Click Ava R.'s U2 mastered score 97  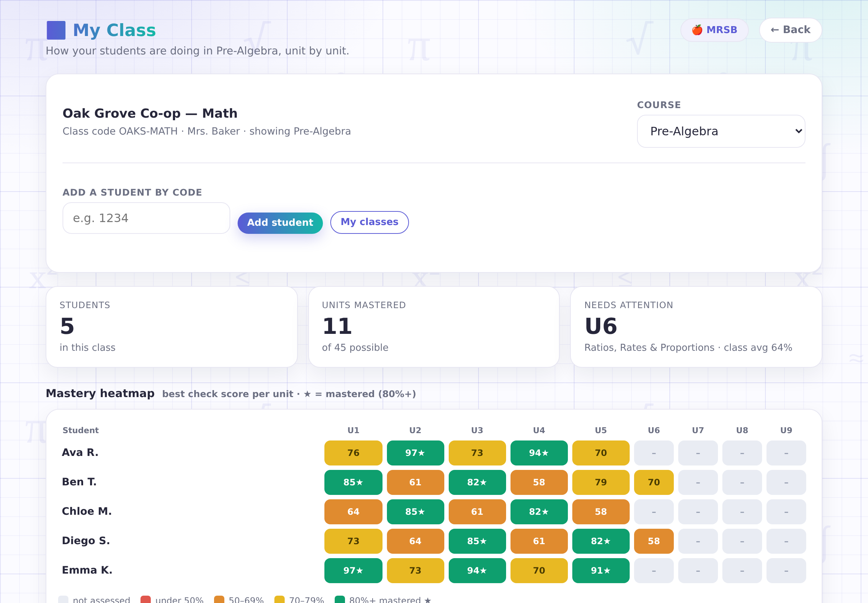(x=415, y=453)
